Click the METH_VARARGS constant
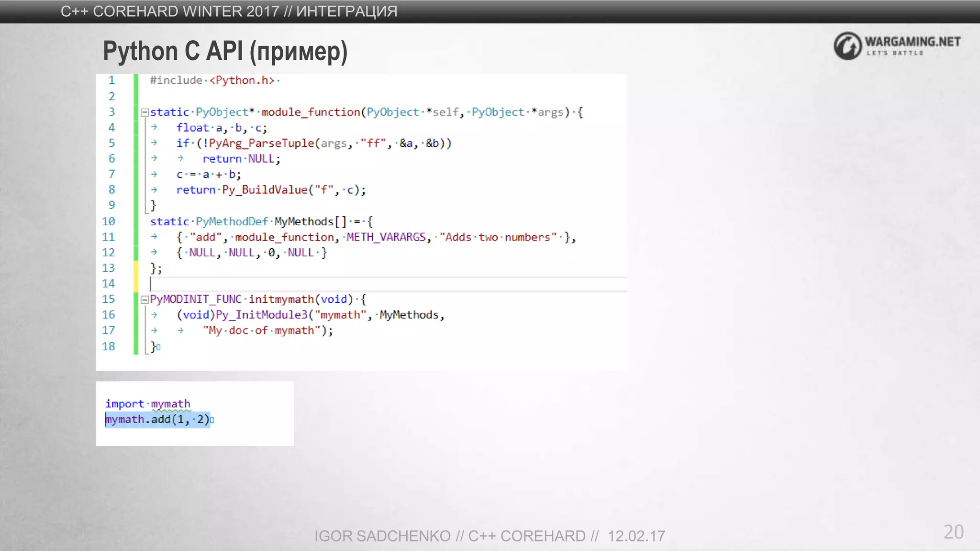Screen dimensions: 980x551 pos(386,237)
